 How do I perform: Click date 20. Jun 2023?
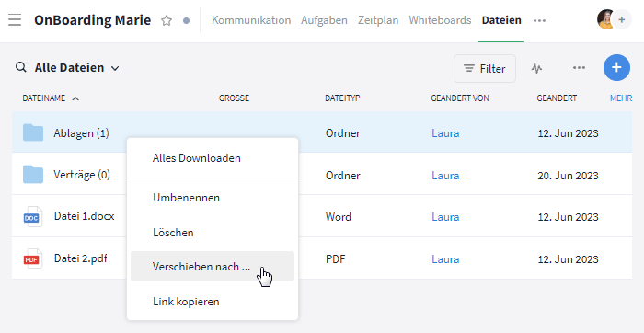click(x=568, y=176)
